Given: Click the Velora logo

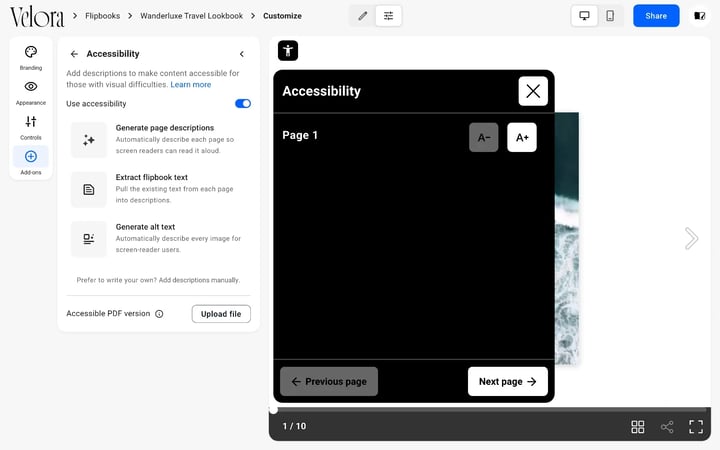Looking at the screenshot, I should [x=37, y=17].
